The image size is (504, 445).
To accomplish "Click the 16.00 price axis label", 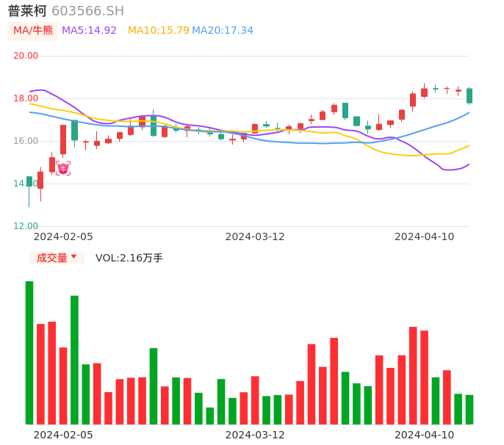I will tap(26, 141).
